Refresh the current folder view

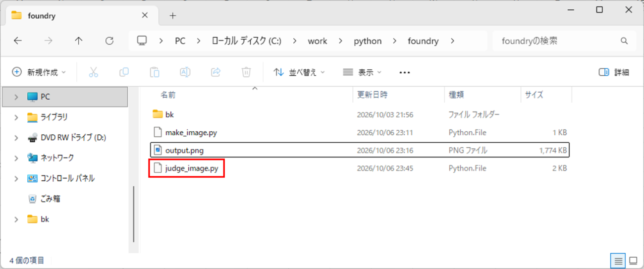tap(109, 41)
